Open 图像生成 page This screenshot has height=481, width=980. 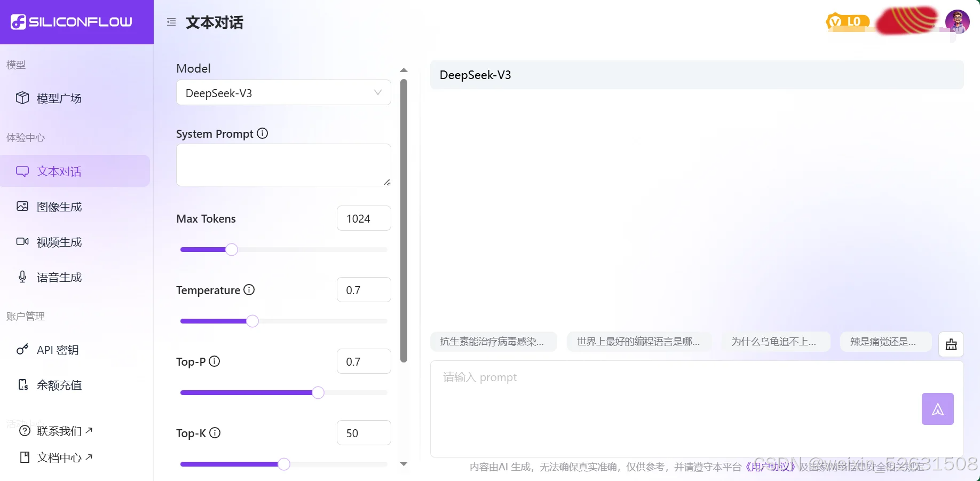(75, 207)
